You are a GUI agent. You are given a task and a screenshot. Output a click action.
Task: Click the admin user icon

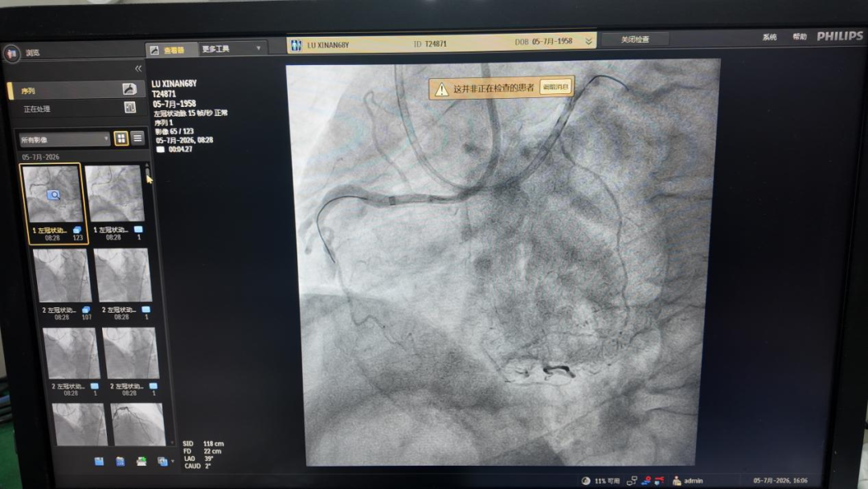click(x=677, y=481)
